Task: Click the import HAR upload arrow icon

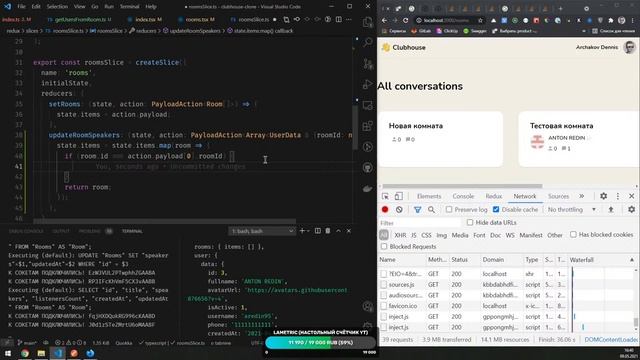Action: pos(611,209)
